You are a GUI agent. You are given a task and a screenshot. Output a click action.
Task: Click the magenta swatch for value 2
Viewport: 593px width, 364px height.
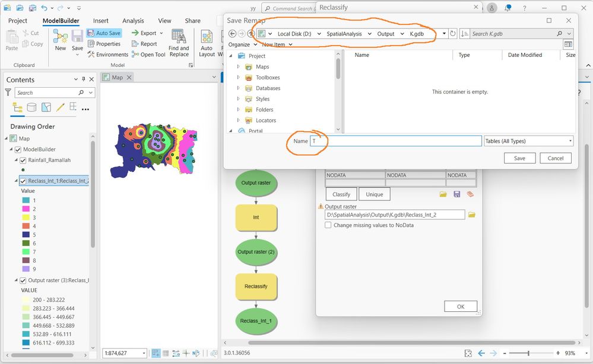[26, 209]
